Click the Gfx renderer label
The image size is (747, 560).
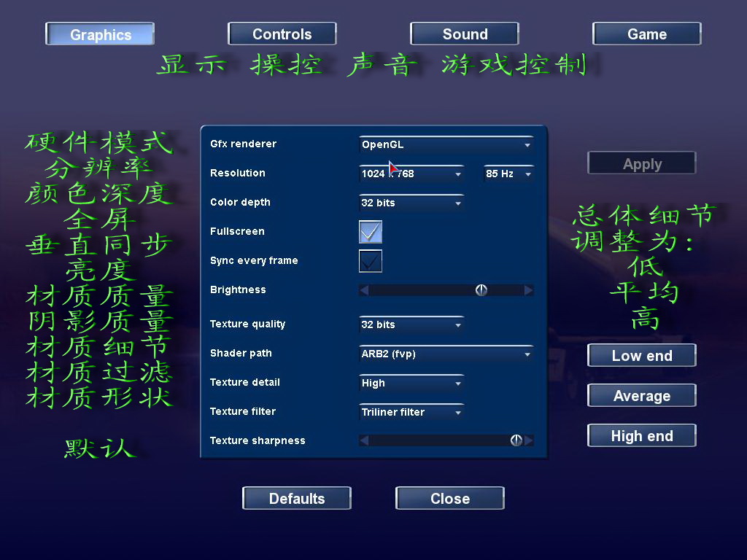pos(244,144)
